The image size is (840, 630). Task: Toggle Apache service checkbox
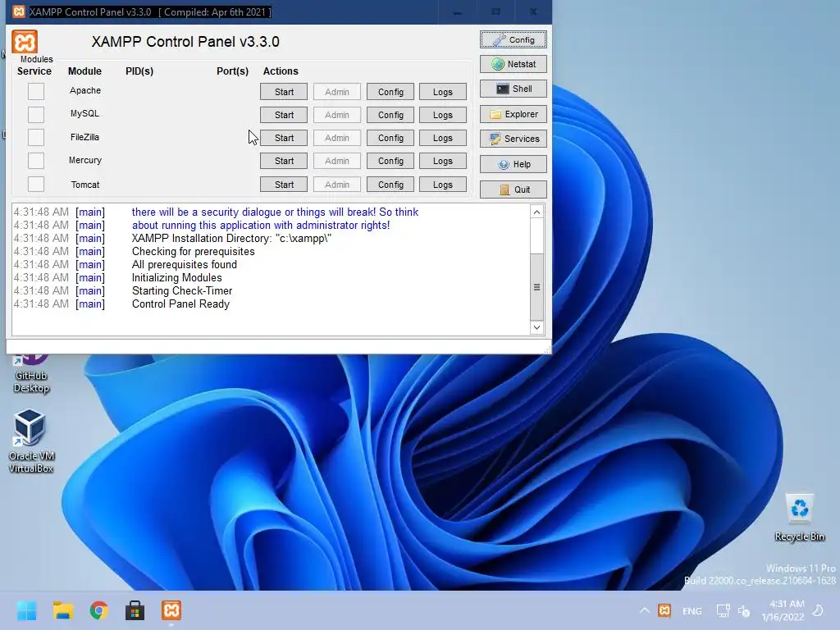pyautogui.click(x=36, y=91)
